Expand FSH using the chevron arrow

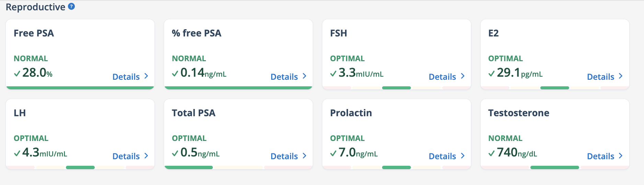[x=463, y=76]
